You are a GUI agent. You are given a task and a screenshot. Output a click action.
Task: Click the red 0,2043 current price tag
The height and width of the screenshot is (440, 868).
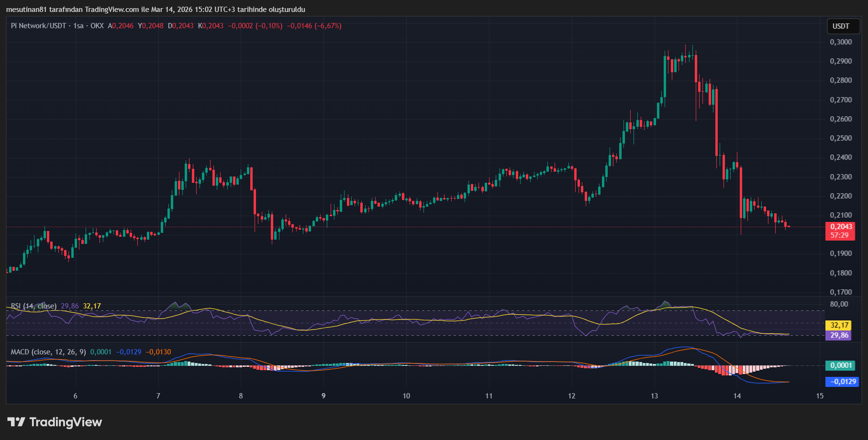click(841, 227)
